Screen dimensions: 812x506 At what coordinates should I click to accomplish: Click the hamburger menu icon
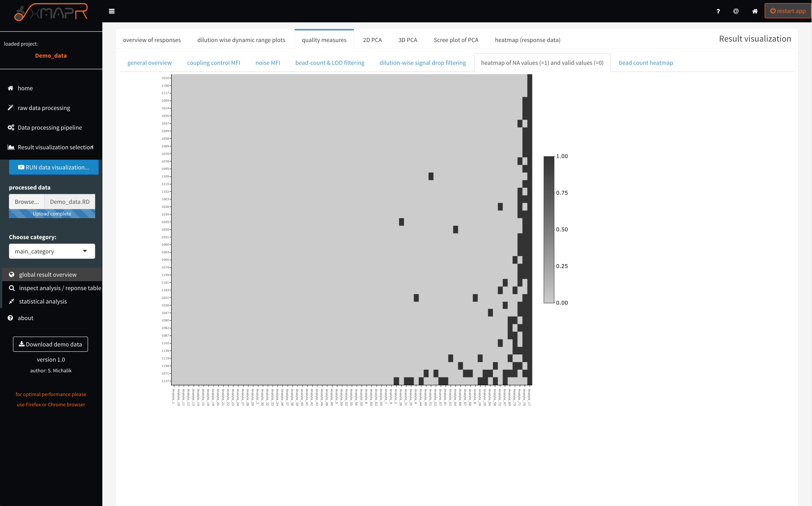click(x=112, y=11)
